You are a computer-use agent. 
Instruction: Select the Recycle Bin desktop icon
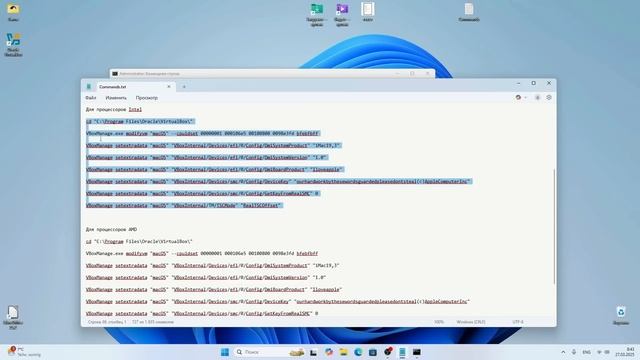click(x=621, y=316)
